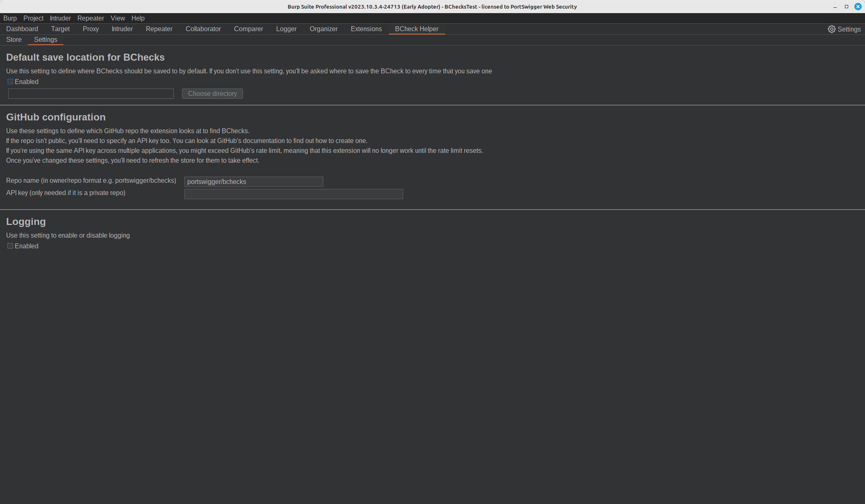Enable the Logging Enabled checkbox
The image size is (865, 504).
click(x=10, y=246)
